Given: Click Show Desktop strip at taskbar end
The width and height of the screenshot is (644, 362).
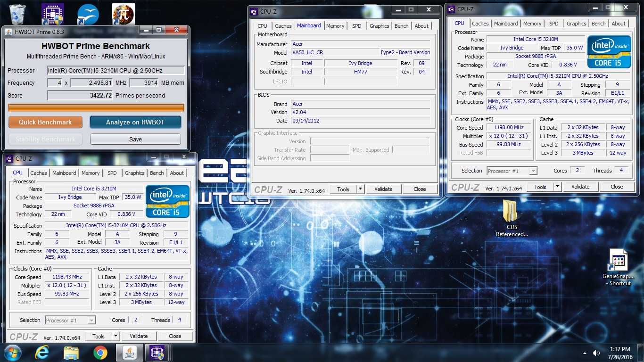Looking at the screenshot, I should coord(641,353).
